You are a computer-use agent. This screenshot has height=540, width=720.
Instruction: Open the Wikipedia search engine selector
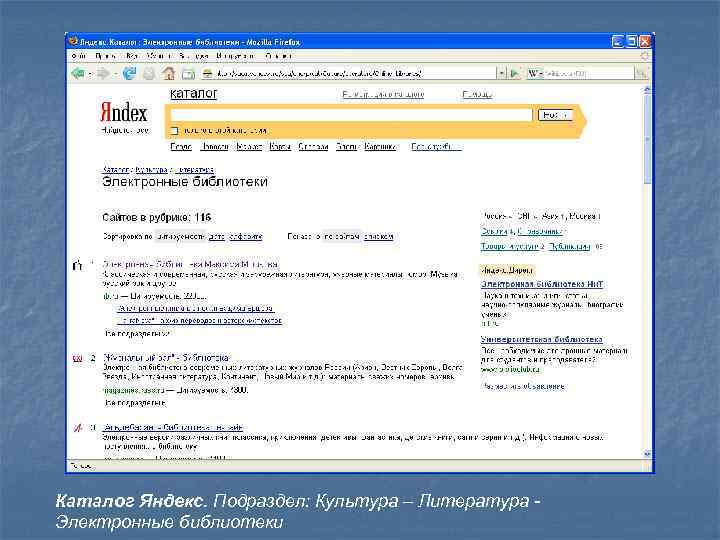click(535, 73)
